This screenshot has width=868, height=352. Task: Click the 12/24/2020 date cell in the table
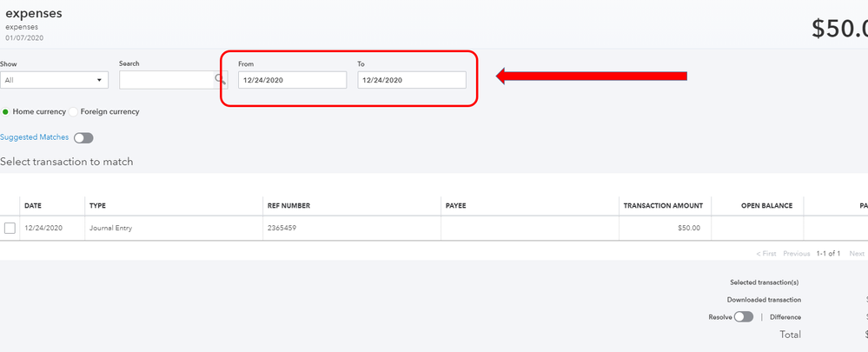(43, 228)
